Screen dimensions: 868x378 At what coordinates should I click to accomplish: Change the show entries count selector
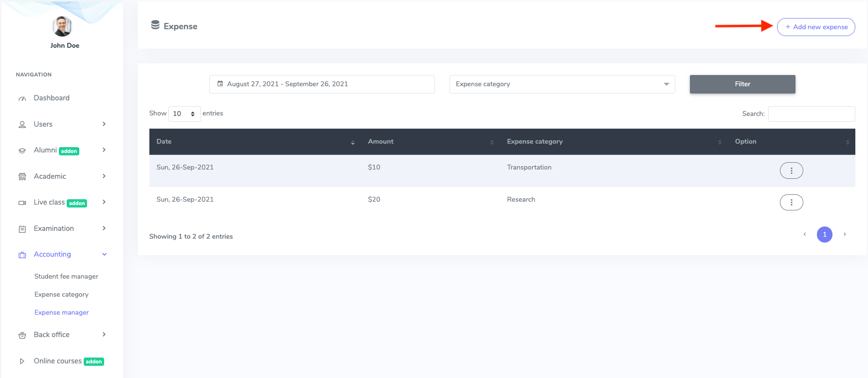pyautogui.click(x=184, y=113)
